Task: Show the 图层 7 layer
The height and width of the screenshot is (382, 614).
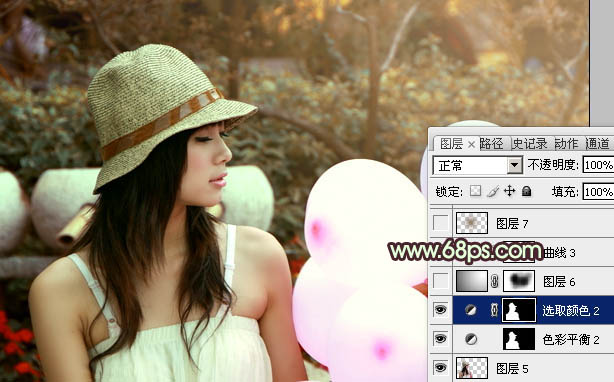Action: (441, 223)
